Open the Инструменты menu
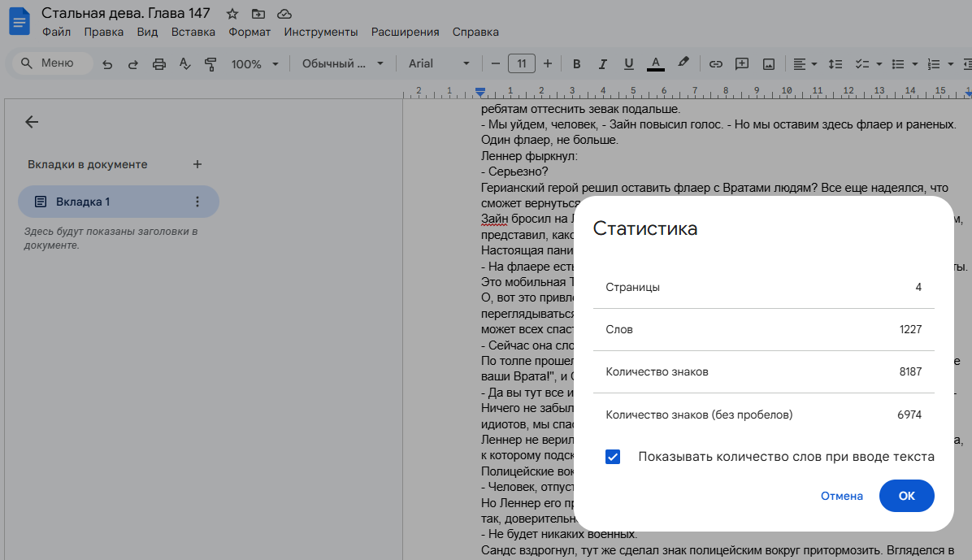The image size is (972, 560). point(320,33)
